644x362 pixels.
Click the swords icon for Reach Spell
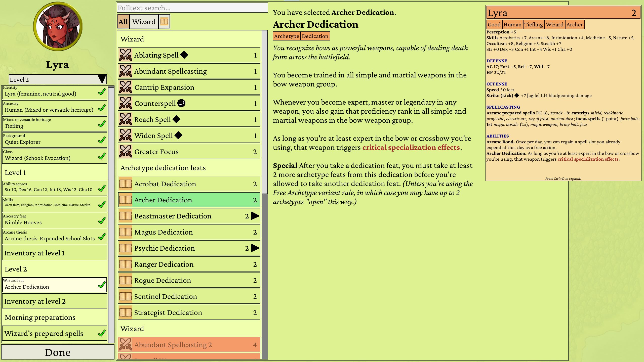(x=125, y=119)
